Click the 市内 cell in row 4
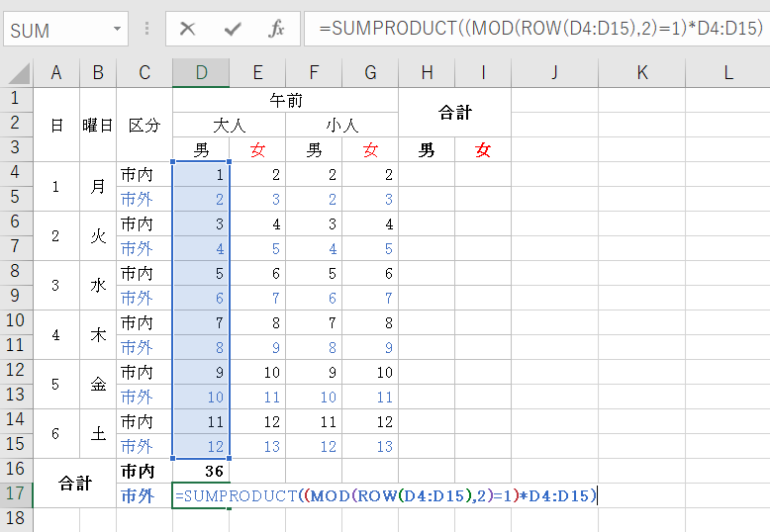 [x=144, y=174]
